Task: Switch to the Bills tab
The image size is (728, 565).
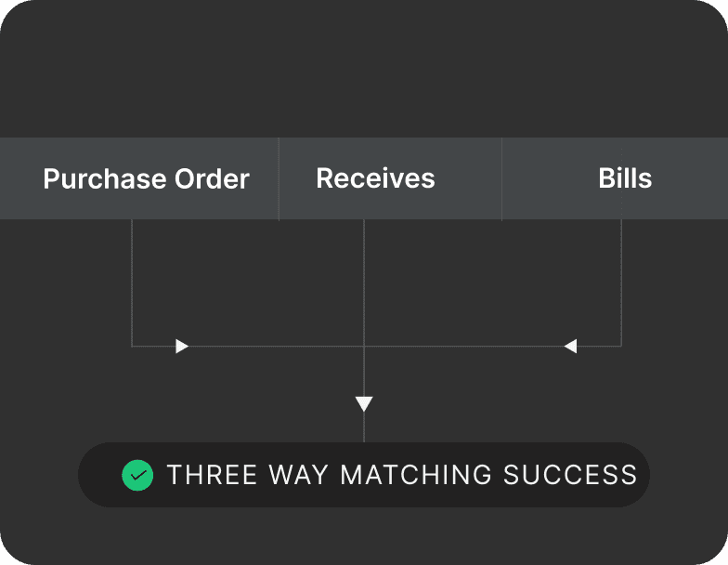Action: 625,178
